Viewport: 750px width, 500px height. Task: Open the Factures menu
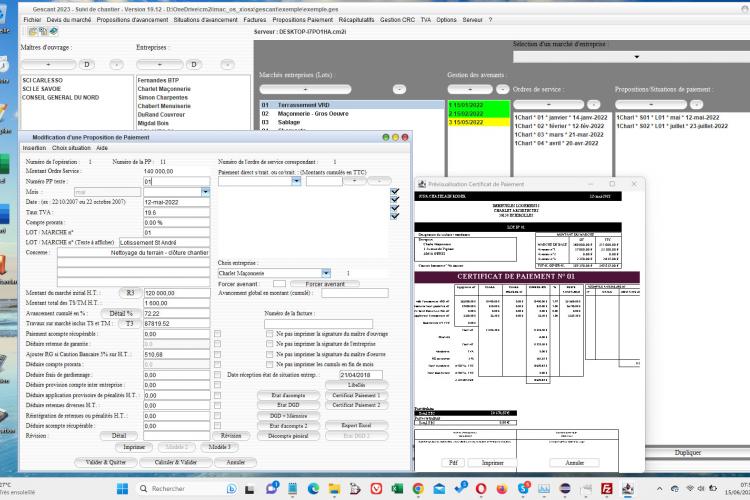(x=254, y=20)
